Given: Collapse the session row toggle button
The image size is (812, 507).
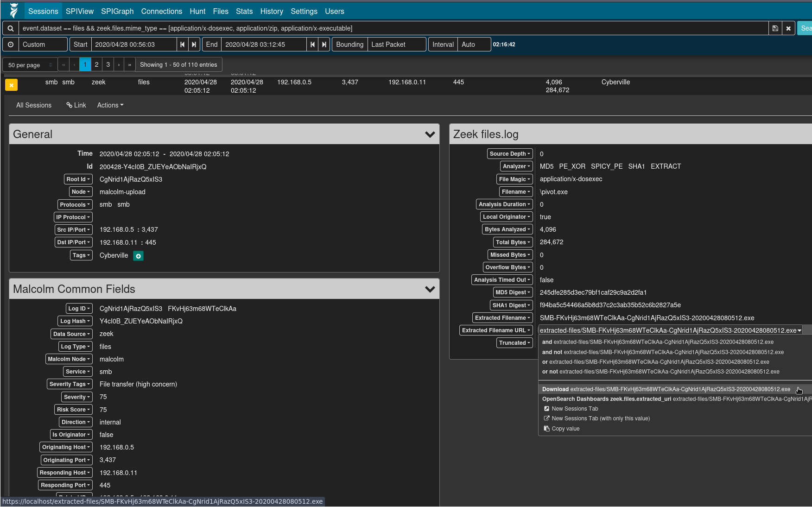Looking at the screenshot, I should [11, 85].
